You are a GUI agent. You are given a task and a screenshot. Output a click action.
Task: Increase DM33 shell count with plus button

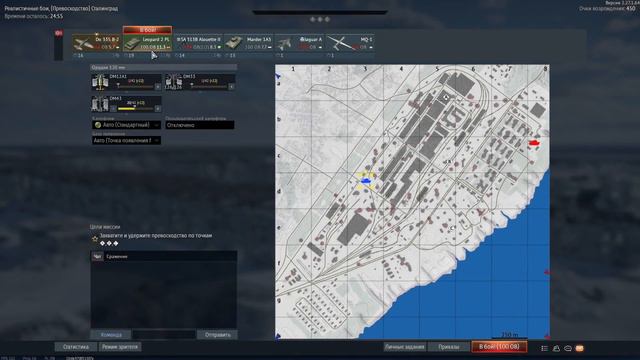click(231, 87)
